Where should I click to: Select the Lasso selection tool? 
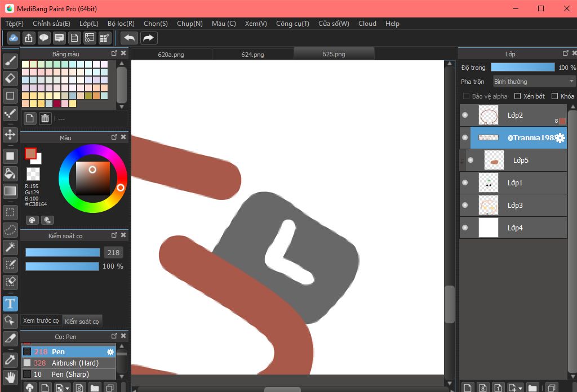pos(10,230)
